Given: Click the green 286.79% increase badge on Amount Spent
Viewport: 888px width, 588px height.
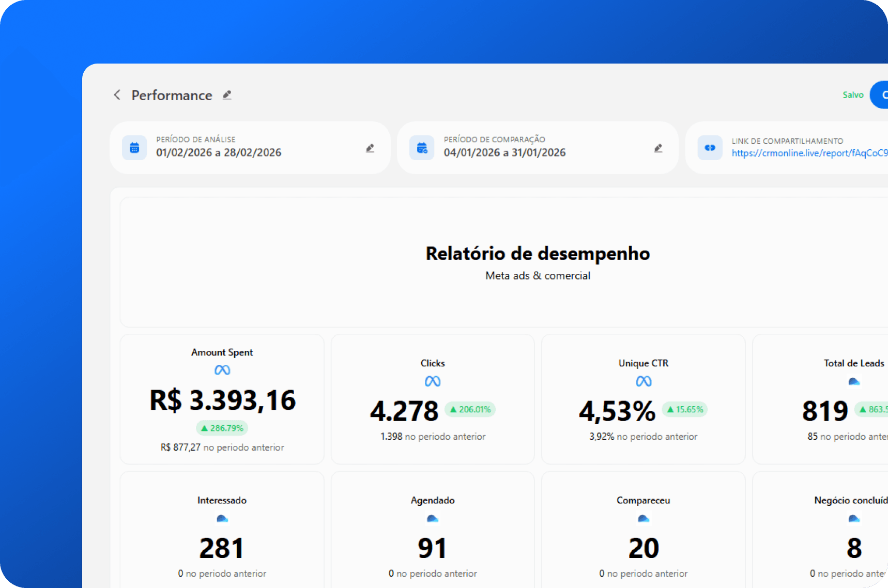Looking at the screenshot, I should pyautogui.click(x=222, y=428).
